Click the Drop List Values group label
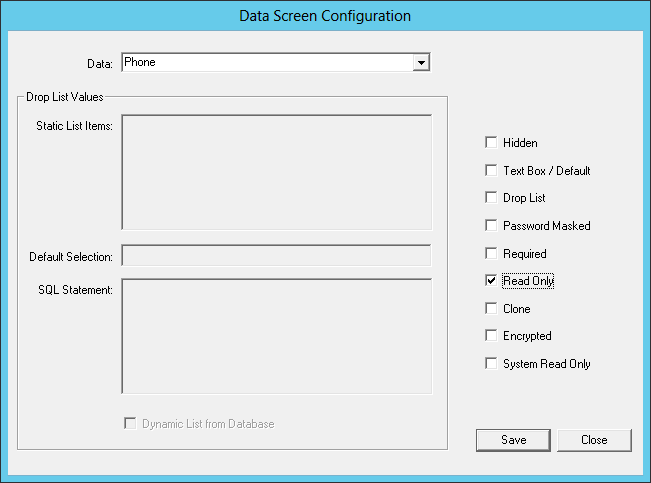Viewport: 651px width, 483px height. pos(65,97)
